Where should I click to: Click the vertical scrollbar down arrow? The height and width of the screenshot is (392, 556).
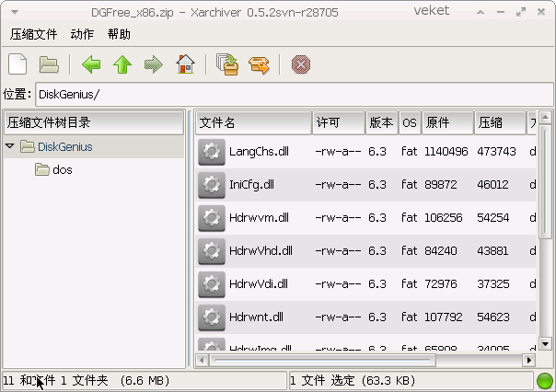[545, 343]
